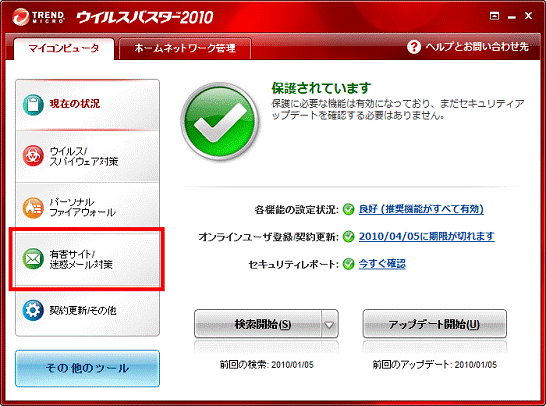Image resolution: width=546 pixels, height=406 pixels.
Task: Open ウイルス/スパイウェア対策 menu item
Action: click(87, 156)
